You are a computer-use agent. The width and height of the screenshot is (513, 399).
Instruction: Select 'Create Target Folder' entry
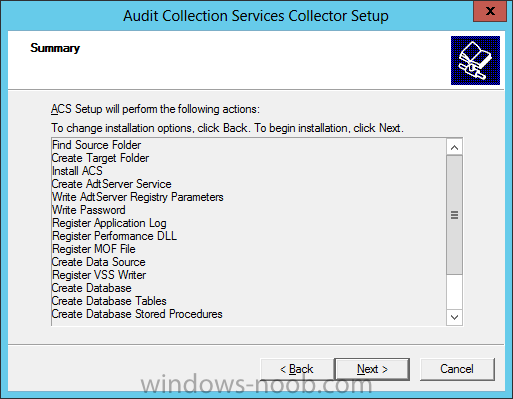pos(100,158)
